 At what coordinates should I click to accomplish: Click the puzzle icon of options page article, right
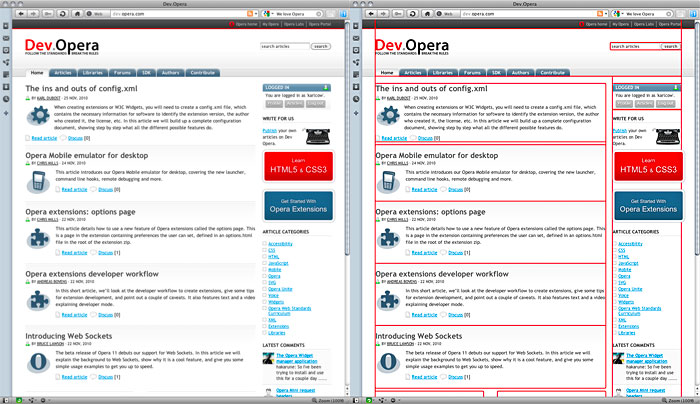[388, 238]
